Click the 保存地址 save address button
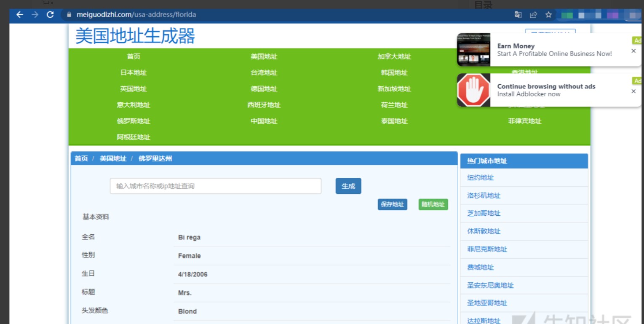The width and height of the screenshot is (644, 324). (392, 204)
